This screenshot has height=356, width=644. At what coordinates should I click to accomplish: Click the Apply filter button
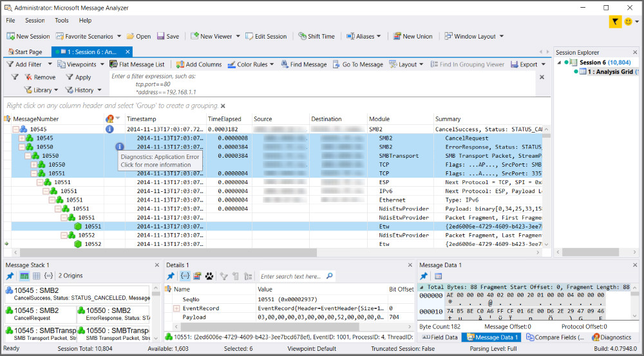[x=79, y=77]
